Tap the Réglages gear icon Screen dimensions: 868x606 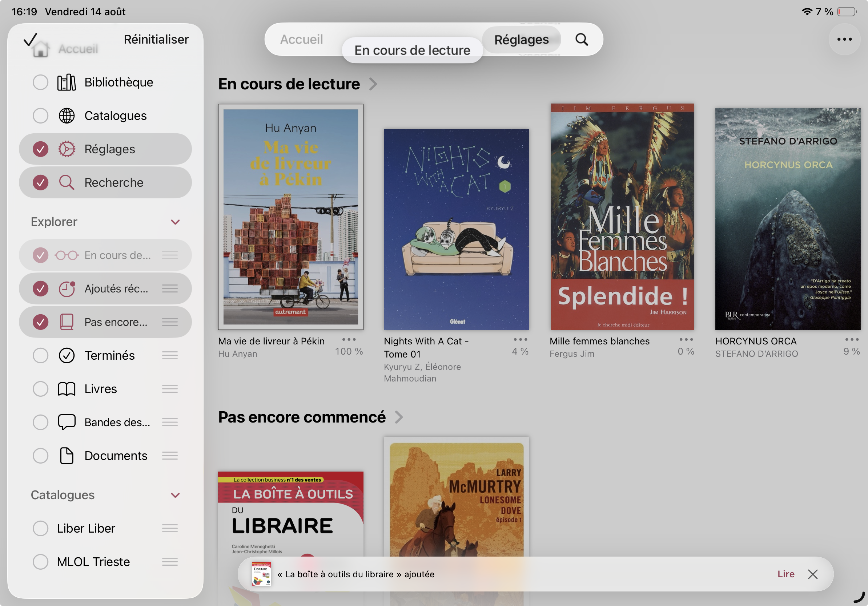67,149
